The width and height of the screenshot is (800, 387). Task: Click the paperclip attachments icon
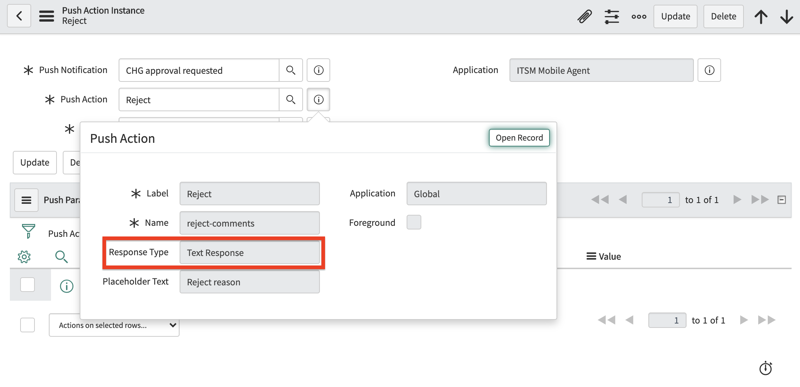pyautogui.click(x=585, y=16)
